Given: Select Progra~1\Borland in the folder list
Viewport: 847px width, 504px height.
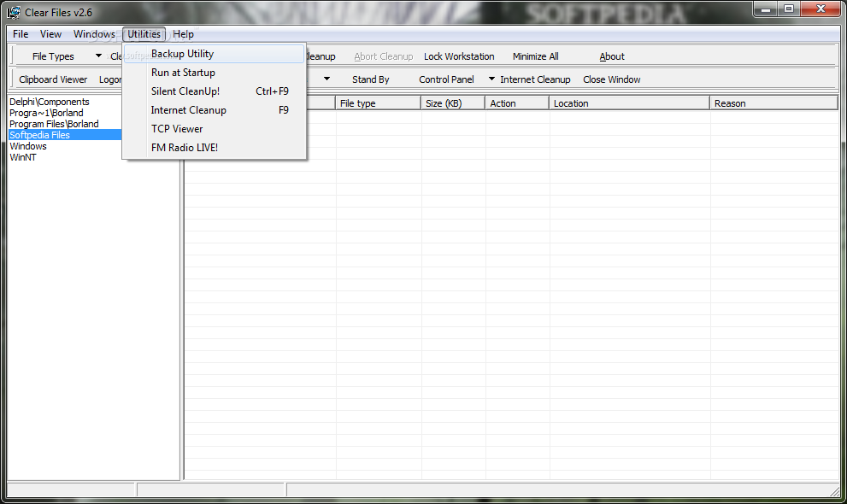Looking at the screenshot, I should [x=46, y=113].
